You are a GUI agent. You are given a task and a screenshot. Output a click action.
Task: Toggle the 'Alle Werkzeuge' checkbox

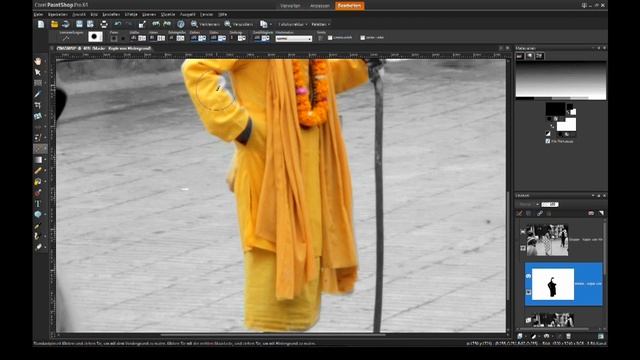point(548,141)
